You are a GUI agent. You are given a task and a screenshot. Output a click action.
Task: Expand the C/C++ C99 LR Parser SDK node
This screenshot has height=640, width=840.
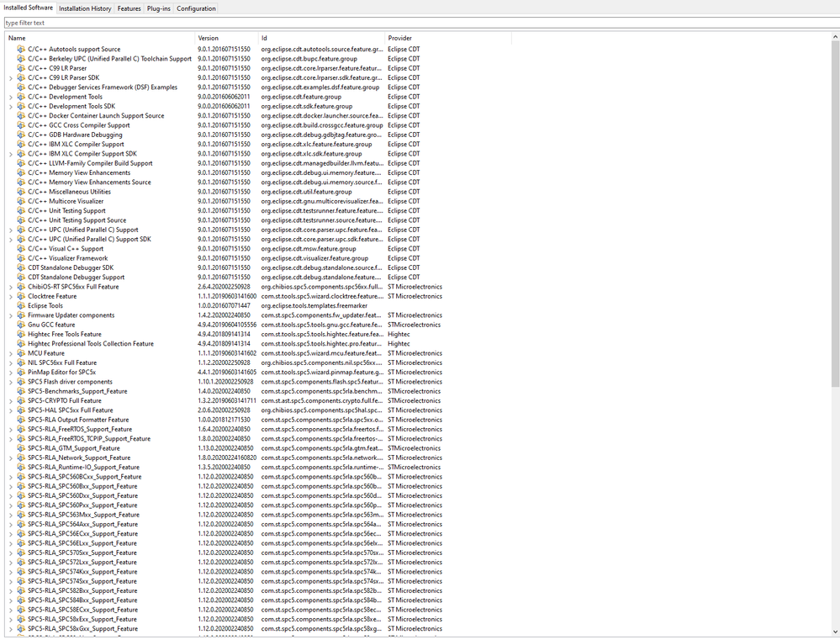(x=11, y=78)
